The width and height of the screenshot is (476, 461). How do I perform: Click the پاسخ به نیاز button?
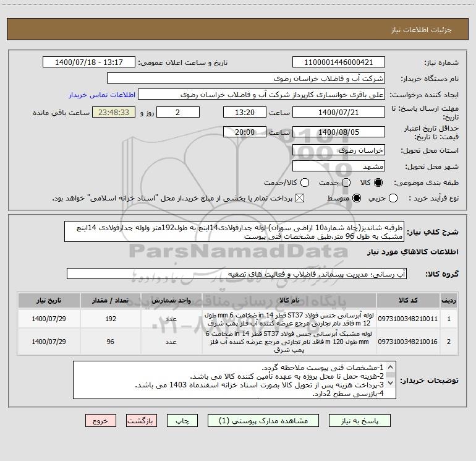pyautogui.click(x=359, y=421)
